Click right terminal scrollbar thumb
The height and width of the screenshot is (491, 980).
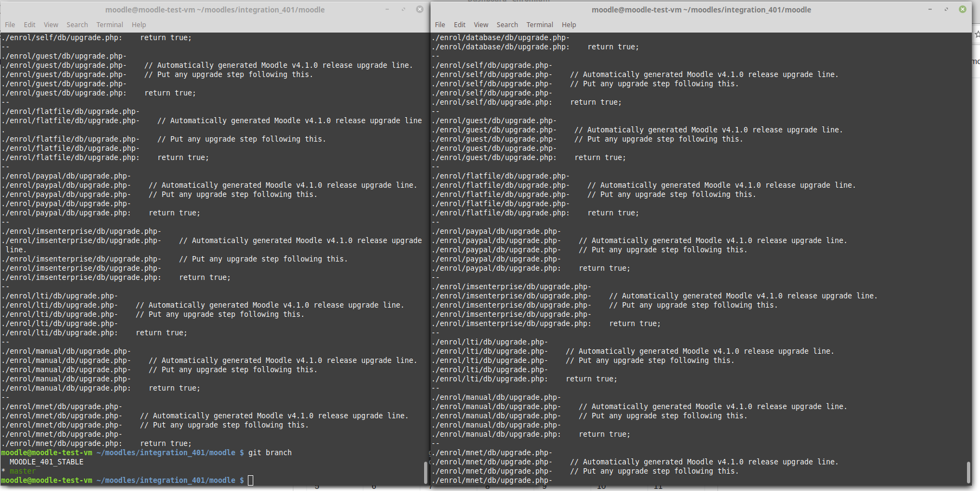968,473
